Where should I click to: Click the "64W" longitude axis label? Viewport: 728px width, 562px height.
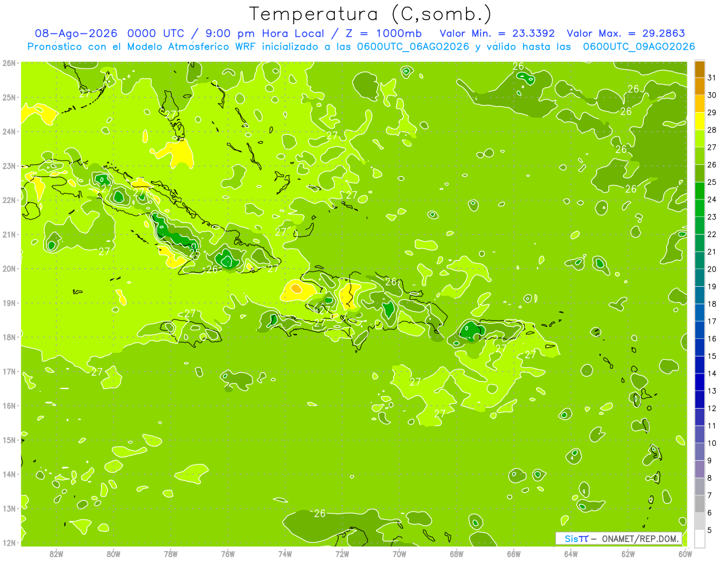click(x=571, y=553)
